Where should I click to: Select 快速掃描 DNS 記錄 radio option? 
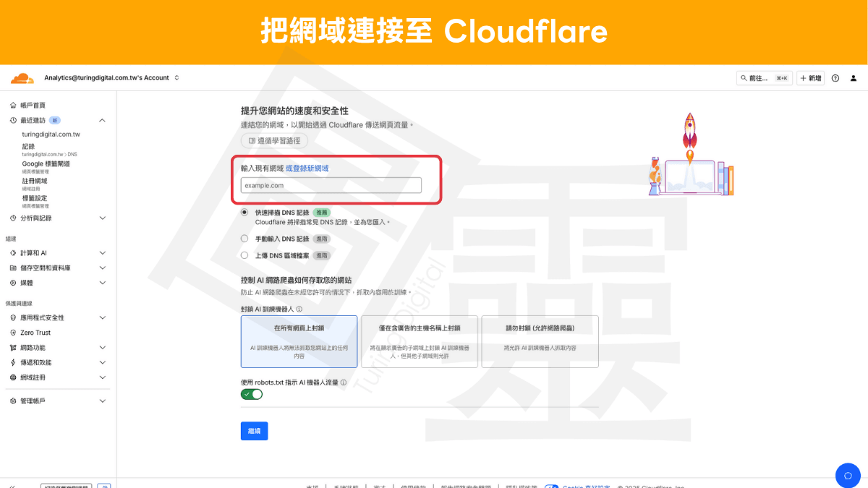click(x=244, y=213)
